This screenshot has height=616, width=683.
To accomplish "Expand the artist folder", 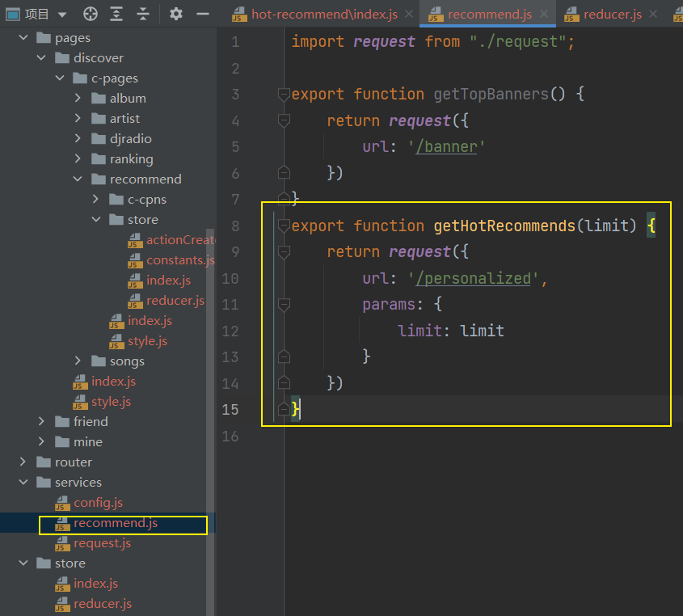I will [x=78, y=118].
